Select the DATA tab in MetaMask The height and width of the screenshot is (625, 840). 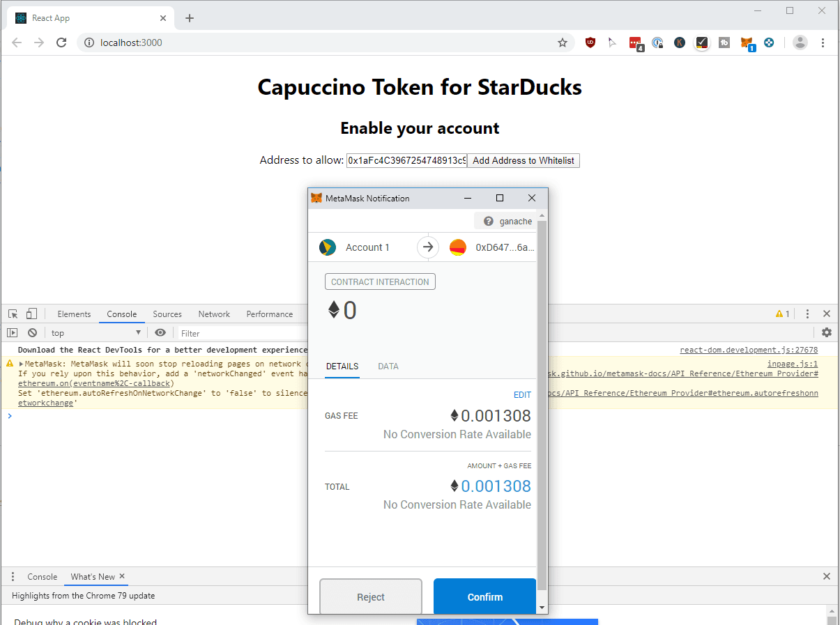point(388,366)
